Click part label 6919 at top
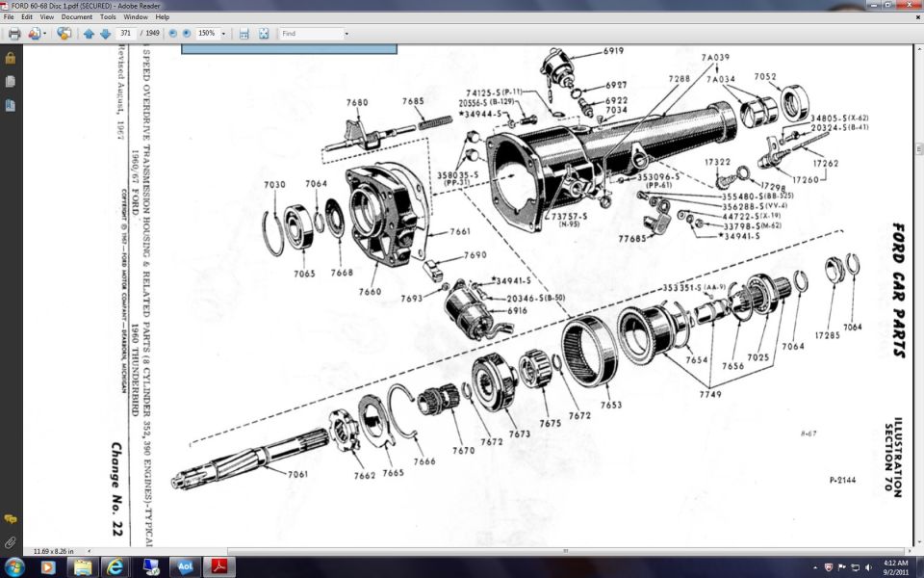Viewport: 924px width, 578px height. [613, 51]
